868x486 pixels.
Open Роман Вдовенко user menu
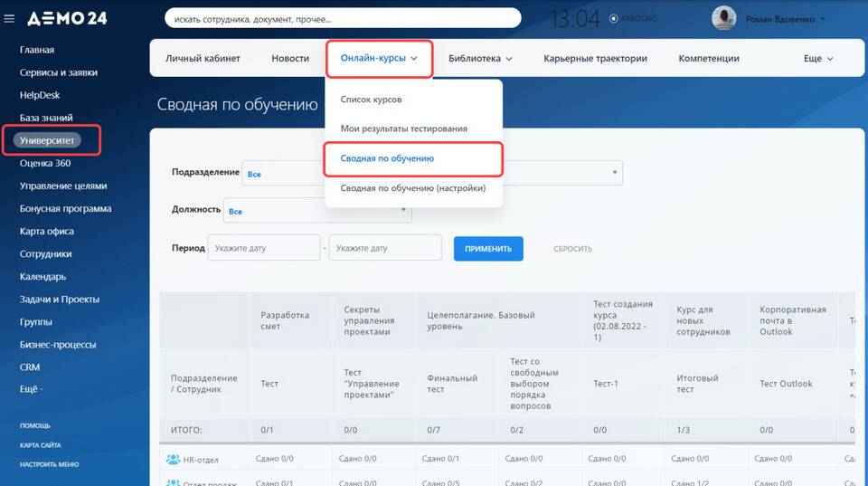click(782, 19)
